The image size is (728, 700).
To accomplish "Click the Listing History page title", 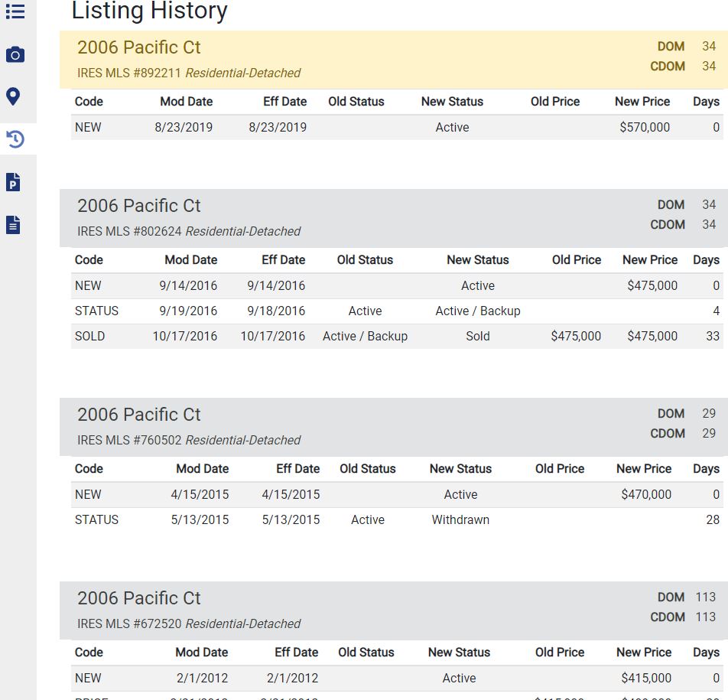I will coord(149,11).
